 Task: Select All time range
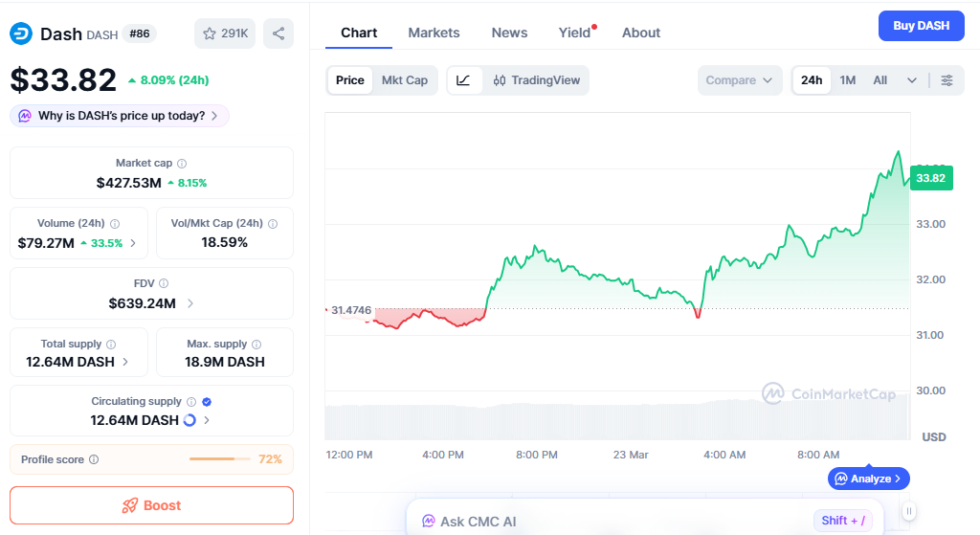click(880, 80)
